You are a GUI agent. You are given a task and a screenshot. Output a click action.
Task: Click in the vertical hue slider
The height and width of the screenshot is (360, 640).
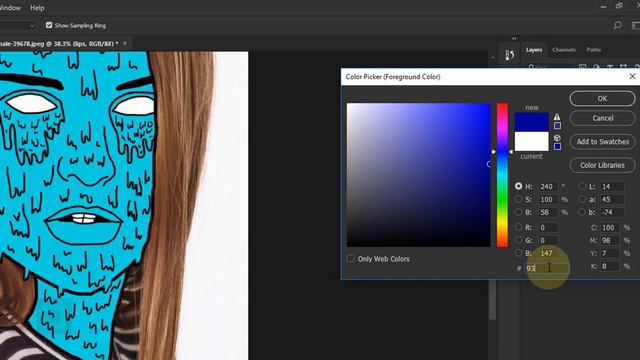[x=502, y=176]
